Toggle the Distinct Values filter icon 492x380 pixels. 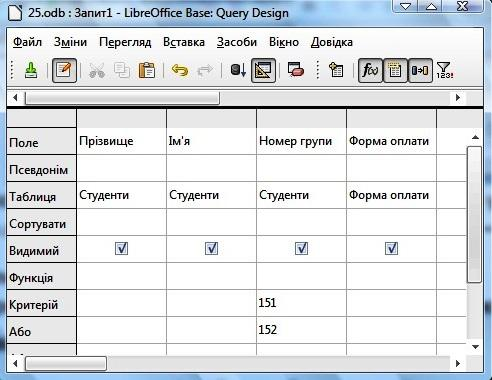pos(444,70)
